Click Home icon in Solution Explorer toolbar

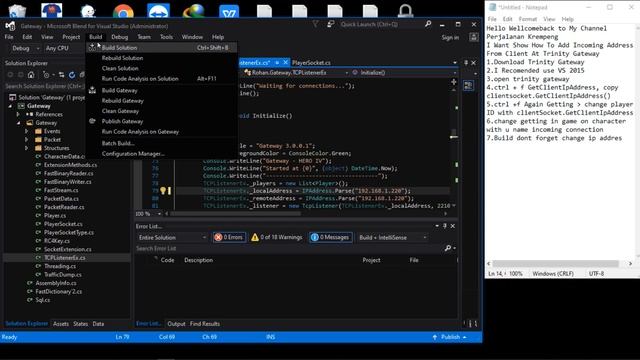31,75
